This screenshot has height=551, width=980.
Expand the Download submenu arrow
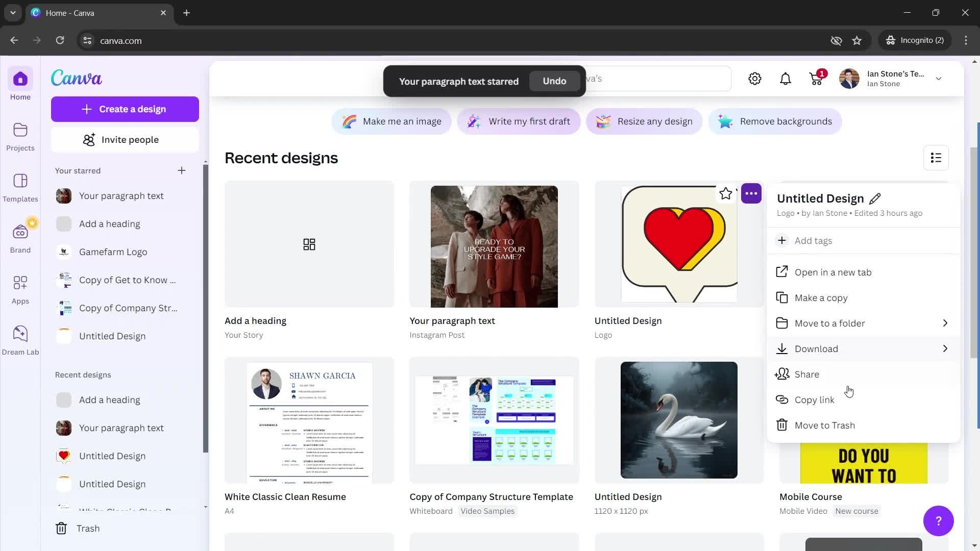click(946, 348)
